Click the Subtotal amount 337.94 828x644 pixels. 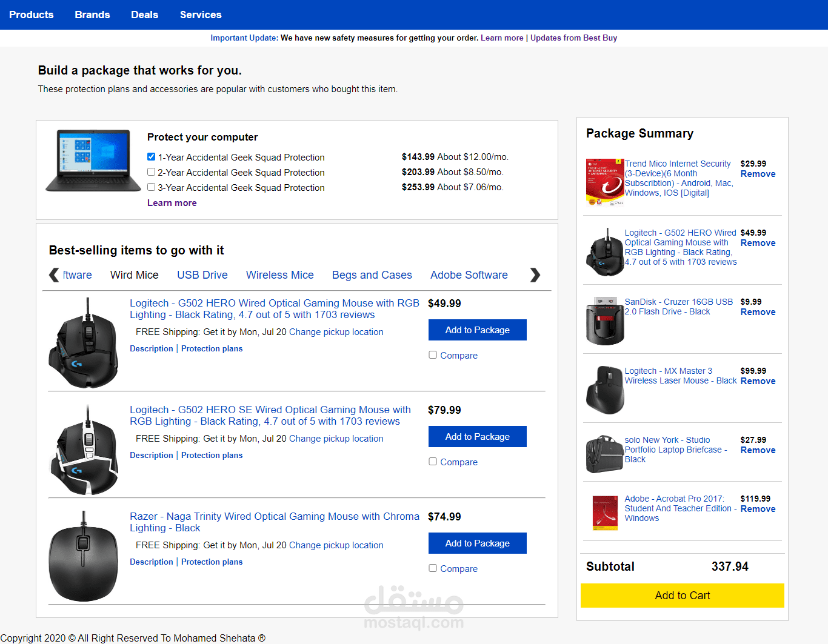pyautogui.click(x=730, y=566)
